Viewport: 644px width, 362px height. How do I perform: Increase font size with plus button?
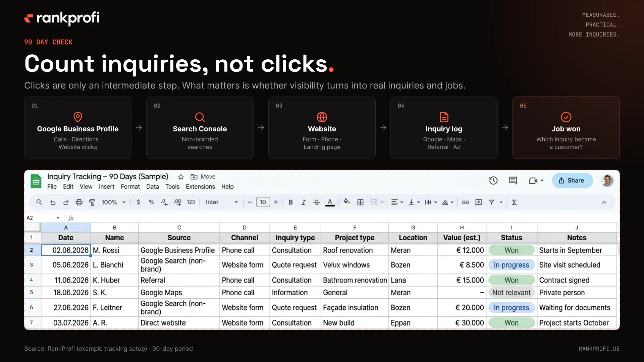tap(276, 202)
